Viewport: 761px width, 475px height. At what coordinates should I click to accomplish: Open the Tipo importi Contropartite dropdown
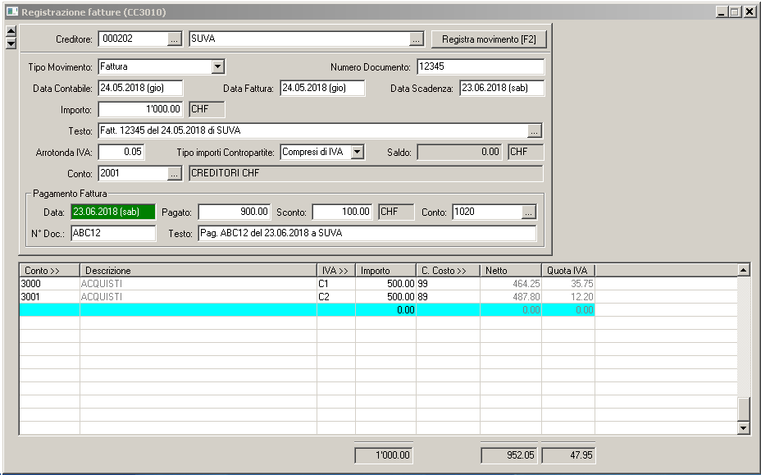click(x=357, y=152)
